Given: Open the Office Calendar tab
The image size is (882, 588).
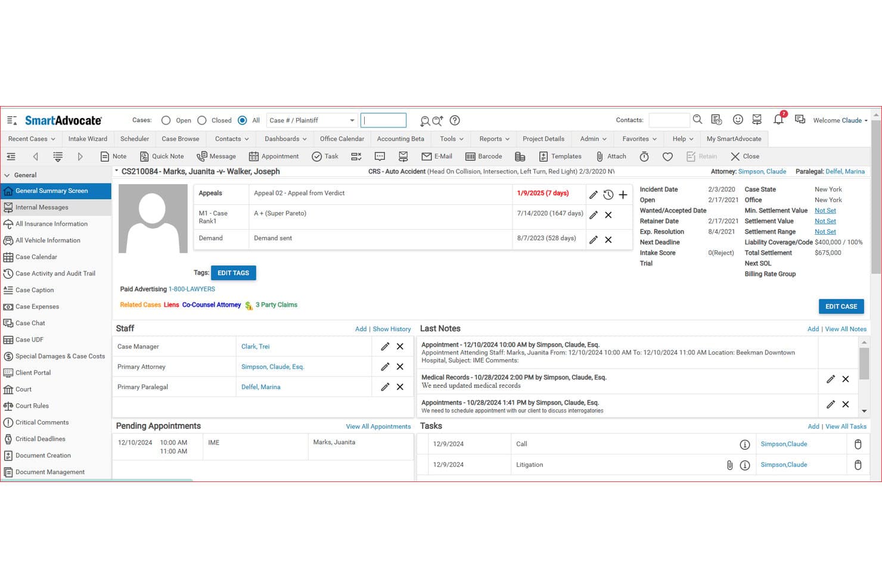Looking at the screenshot, I should pyautogui.click(x=341, y=139).
